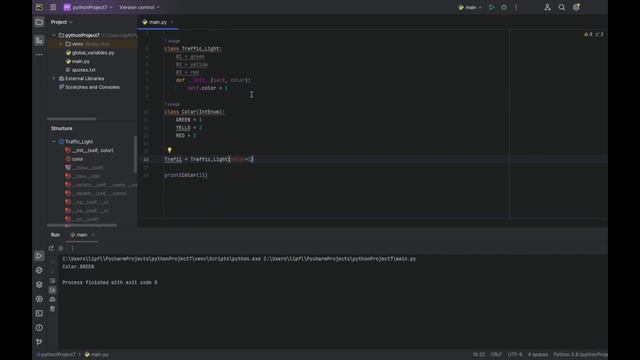
Task: Debug 'main' with the bug icon
Action: [x=504, y=7]
